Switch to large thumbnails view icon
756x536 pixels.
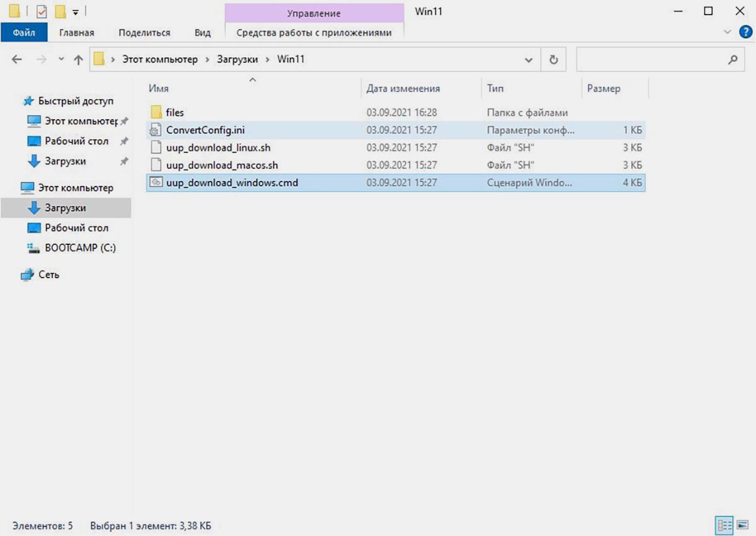[743, 525]
